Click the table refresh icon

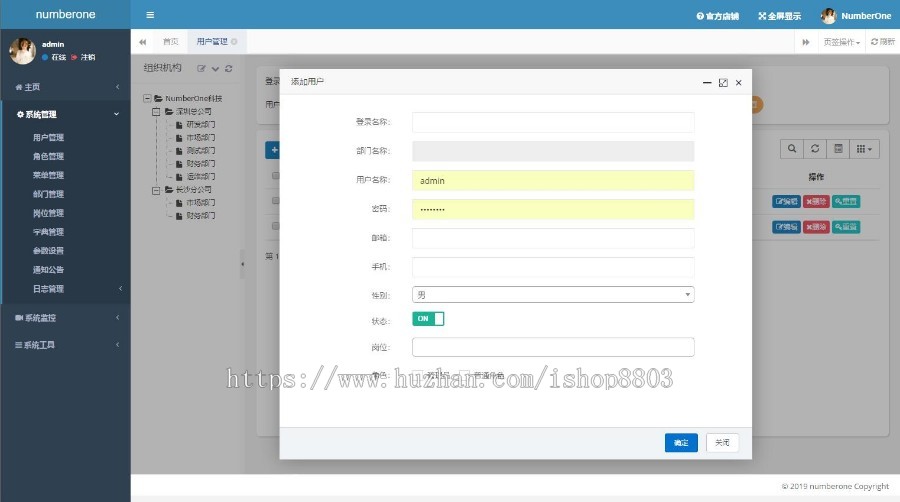coord(814,149)
